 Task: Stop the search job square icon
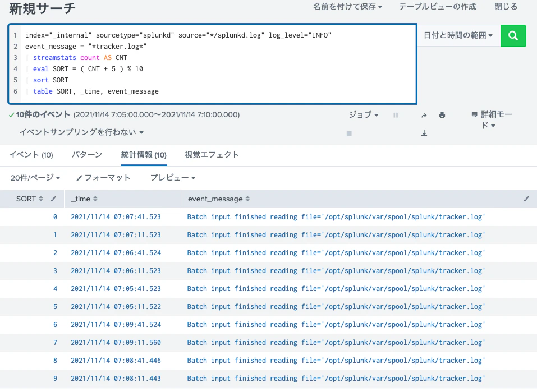(x=349, y=133)
